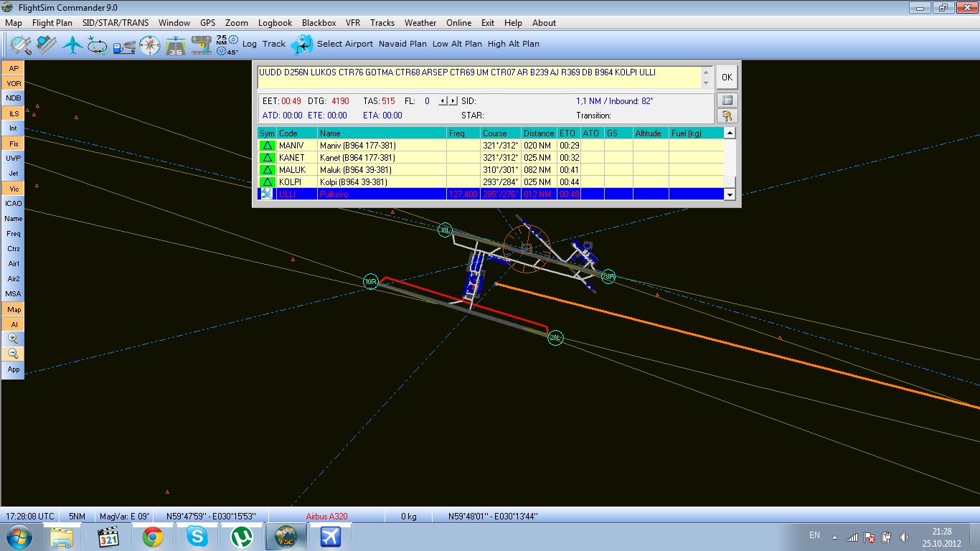The width and height of the screenshot is (980, 551).
Task: Click the green triangle symbol in MANIV row
Action: point(267,146)
